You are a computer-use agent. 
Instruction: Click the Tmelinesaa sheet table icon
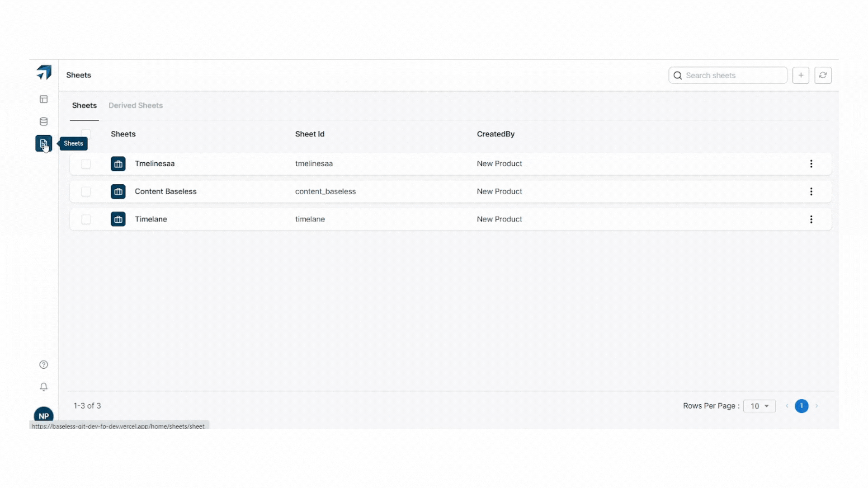[118, 163]
